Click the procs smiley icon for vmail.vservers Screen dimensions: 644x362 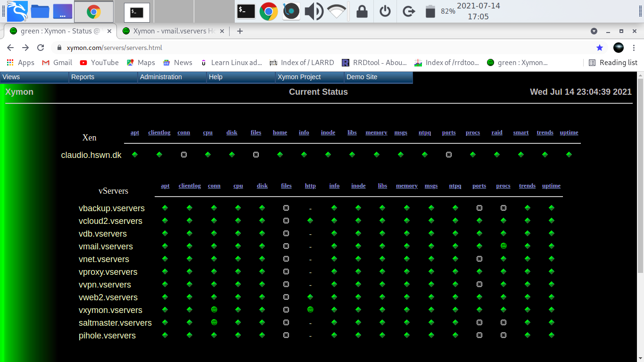504,246
